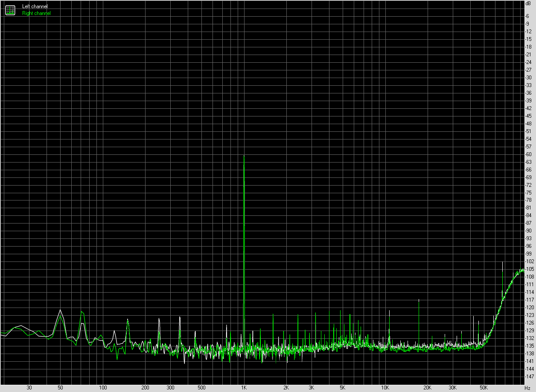The height and width of the screenshot is (392, 536).
Task: Select the "Right channel" legend label
Action: tap(36, 13)
